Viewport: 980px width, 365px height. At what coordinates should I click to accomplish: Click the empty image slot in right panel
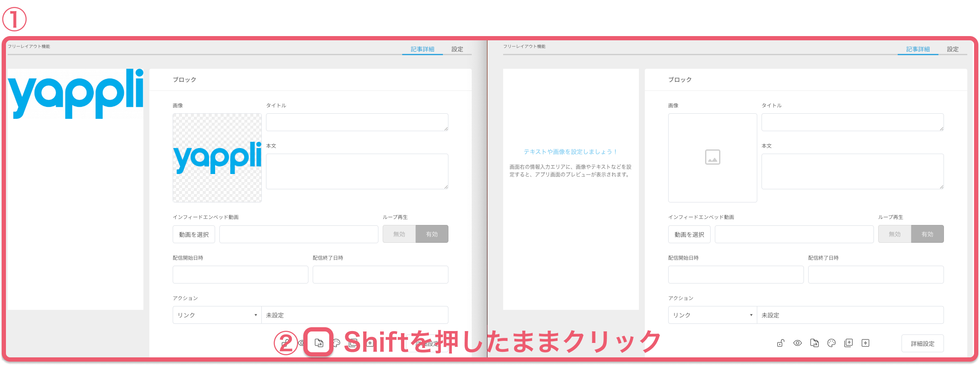coord(713,158)
